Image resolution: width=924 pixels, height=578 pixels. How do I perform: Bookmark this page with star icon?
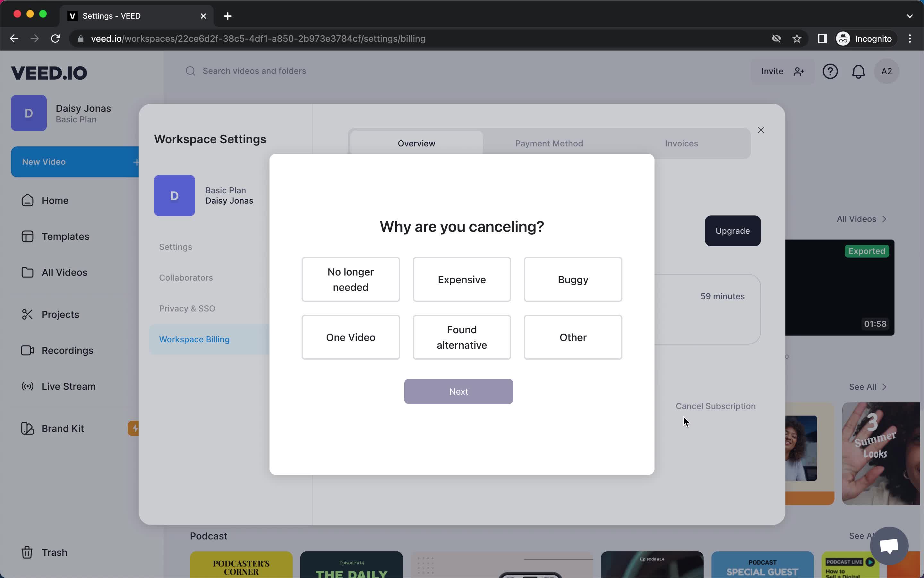click(797, 39)
